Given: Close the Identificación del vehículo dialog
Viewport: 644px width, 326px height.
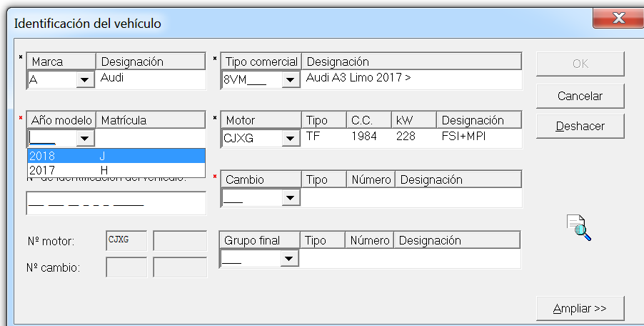Looking at the screenshot, I should pyautogui.click(x=618, y=18).
